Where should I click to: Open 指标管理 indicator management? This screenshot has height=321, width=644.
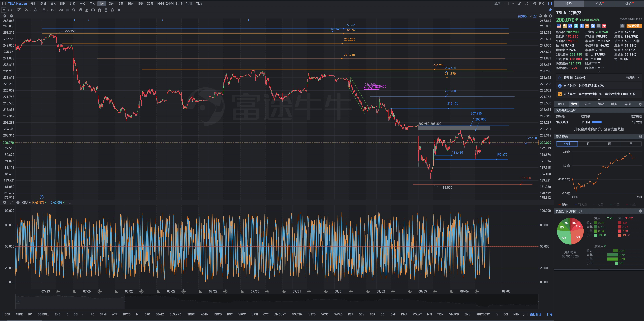click(x=536, y=314)
